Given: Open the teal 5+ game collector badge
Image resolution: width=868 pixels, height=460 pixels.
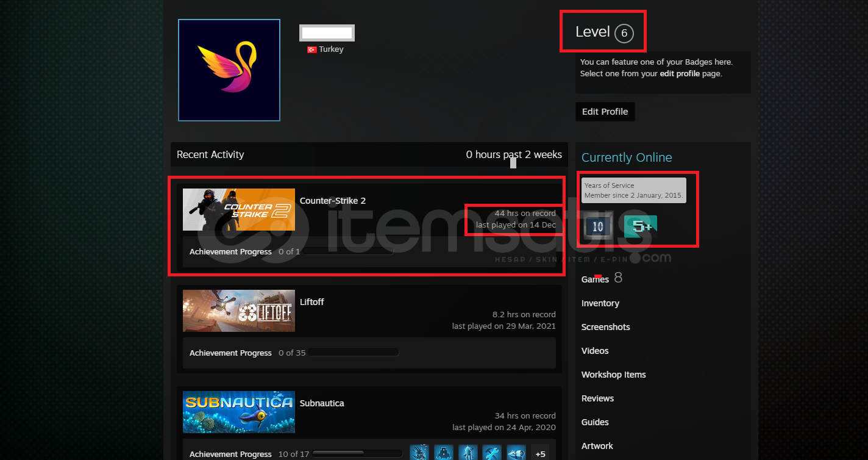Looking at the screenshot, I should point(640,226).
